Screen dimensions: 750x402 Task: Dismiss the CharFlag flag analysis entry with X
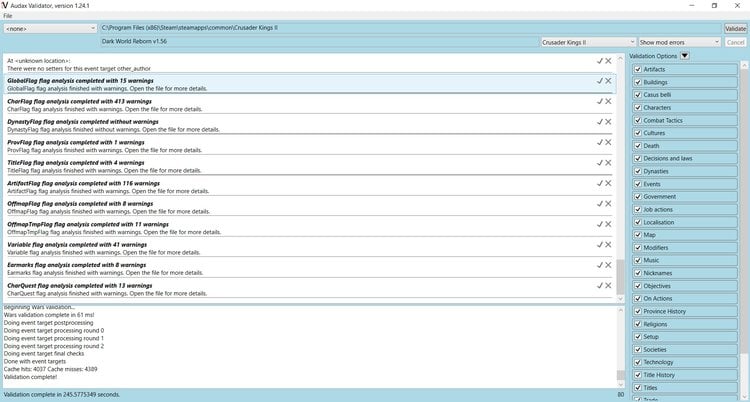(x=608, y=101)
